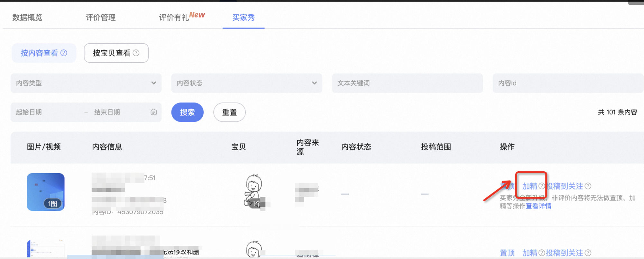Viewport: 644px width, 259px height.
Task: Click the 搜索 button
Action: (188, 112)
